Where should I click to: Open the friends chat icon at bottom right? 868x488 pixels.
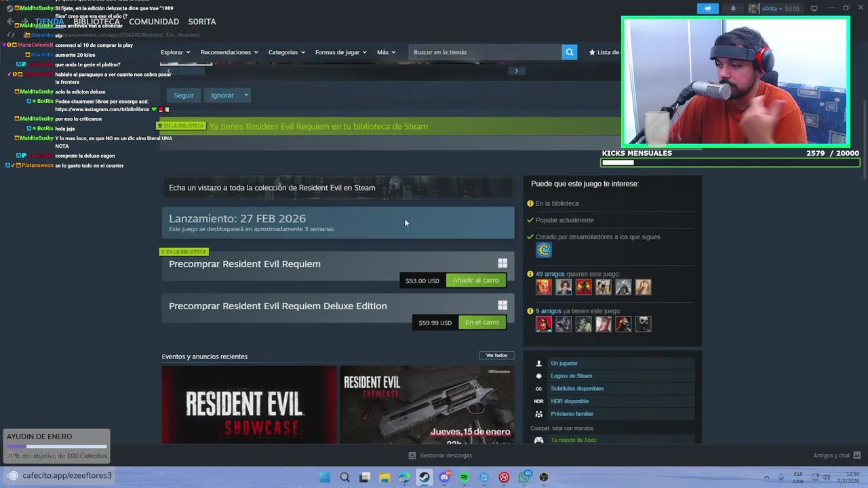858,455
